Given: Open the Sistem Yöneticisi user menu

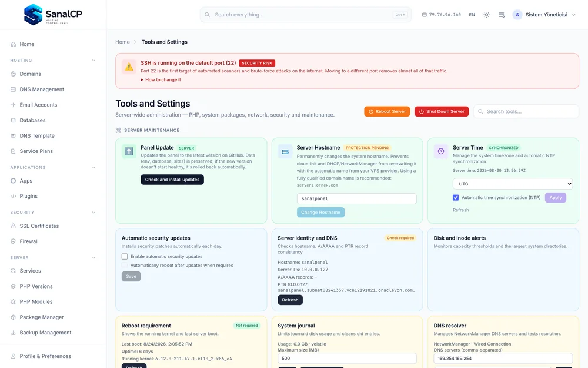Looking at the screenshot, I should [x=544, y=15].
